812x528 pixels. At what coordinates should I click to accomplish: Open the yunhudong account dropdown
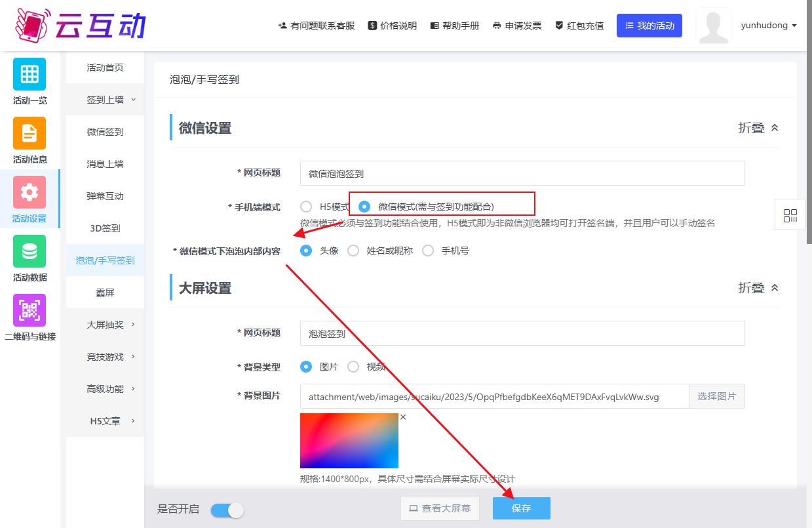[769, 26]
